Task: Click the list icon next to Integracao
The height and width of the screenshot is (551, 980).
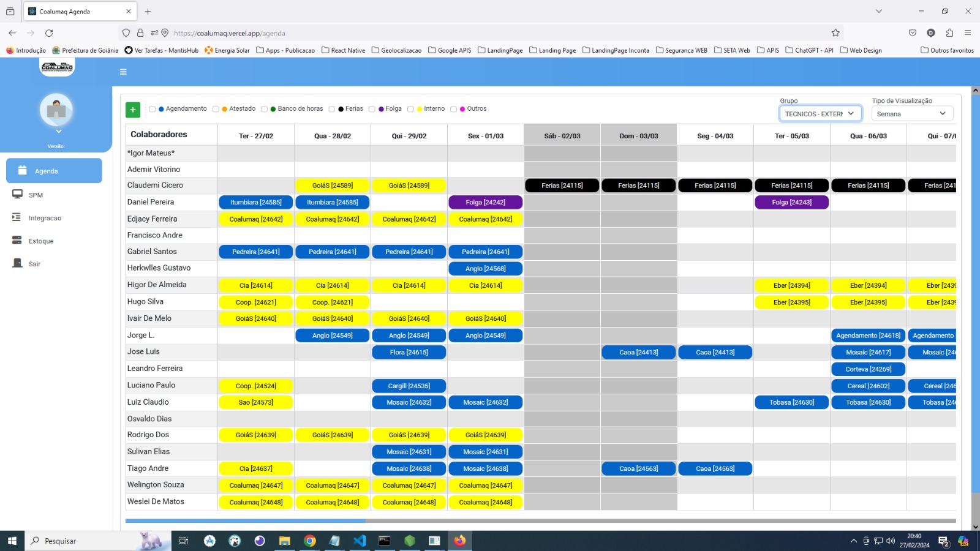Action: click(x=17, y=217)
